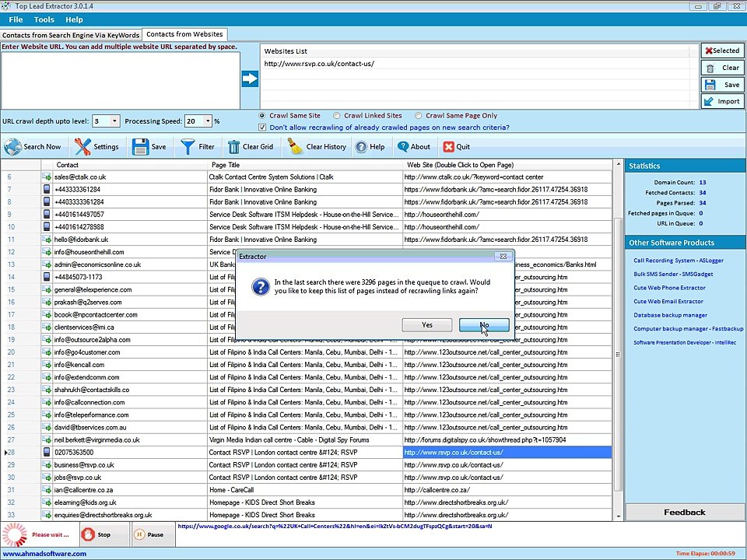The height and width of the screenshot is (560, 747).
Task: Switch to Contacts from Websites tab
Action: [184, 34]
